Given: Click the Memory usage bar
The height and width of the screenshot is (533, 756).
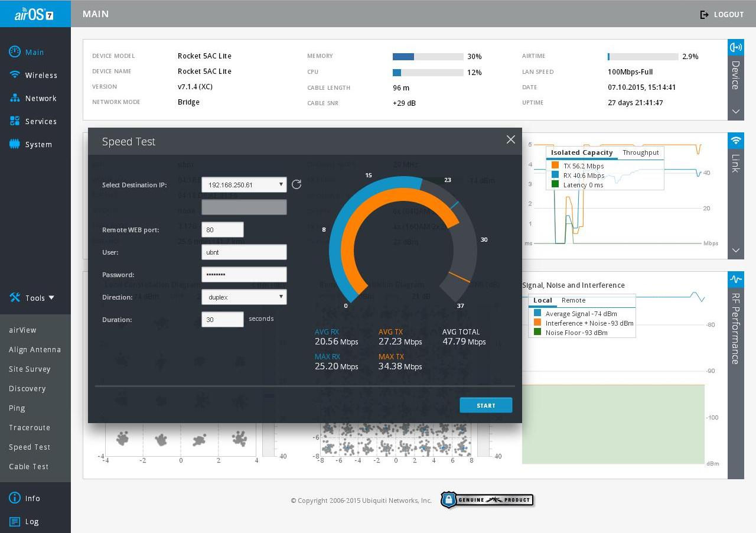Looking at the screenshot, I should tap(428, 57).
